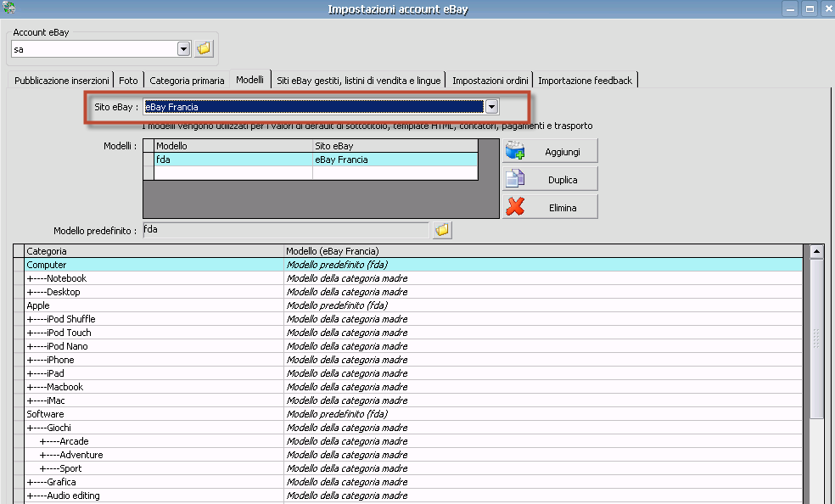Select the iPod Touch category row
The image size is (835, 504).
153,333
